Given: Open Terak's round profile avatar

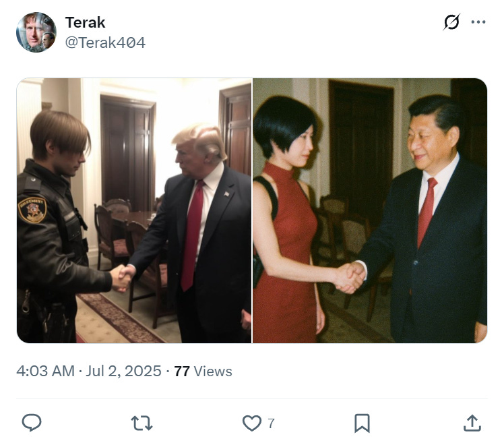Looking at the screenshot, I should (36, 32).
